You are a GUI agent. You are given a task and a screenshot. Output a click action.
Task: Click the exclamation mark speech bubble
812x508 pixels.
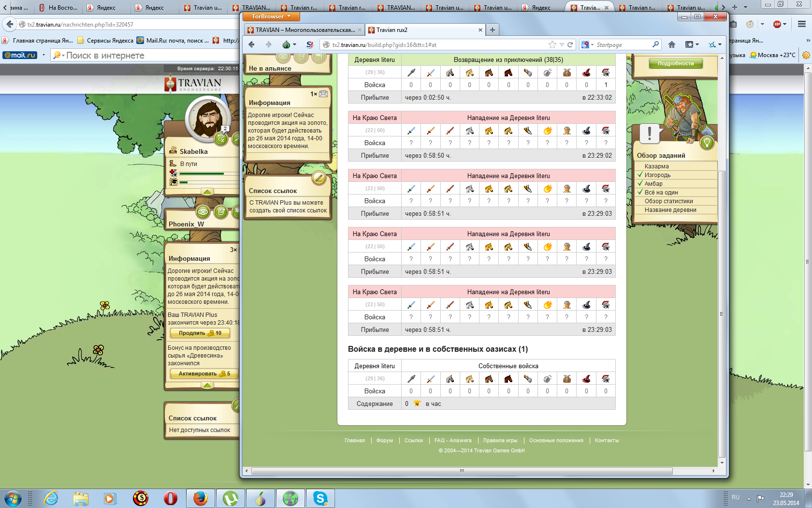[x=649, y=134]
